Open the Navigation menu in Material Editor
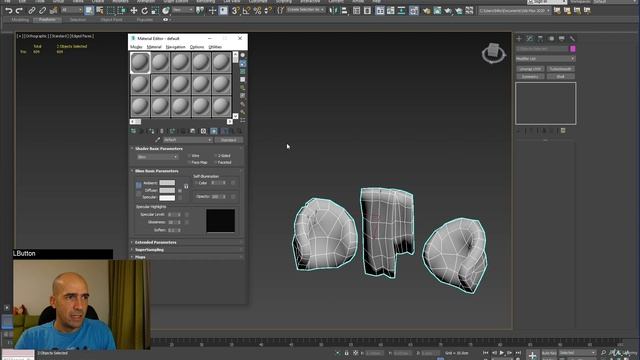 pos(176,47)
